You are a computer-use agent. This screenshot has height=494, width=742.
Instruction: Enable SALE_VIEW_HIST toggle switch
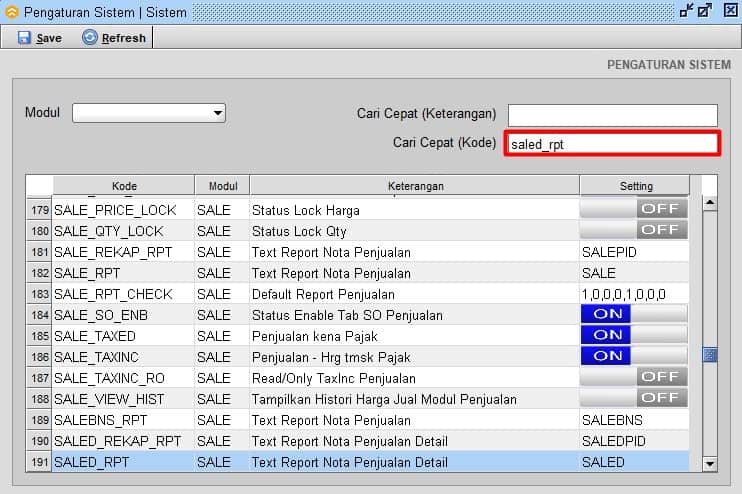[x=634, y=398]
